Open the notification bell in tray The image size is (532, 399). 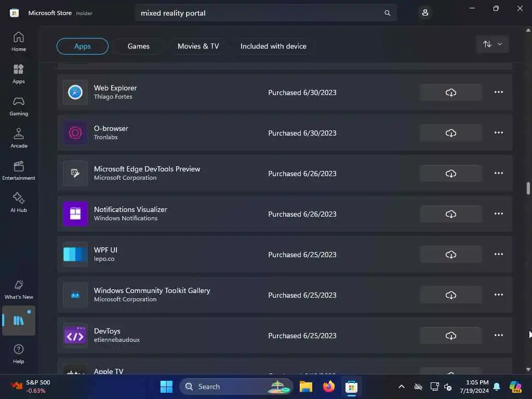pyautogui.click(x=497, y=387)
